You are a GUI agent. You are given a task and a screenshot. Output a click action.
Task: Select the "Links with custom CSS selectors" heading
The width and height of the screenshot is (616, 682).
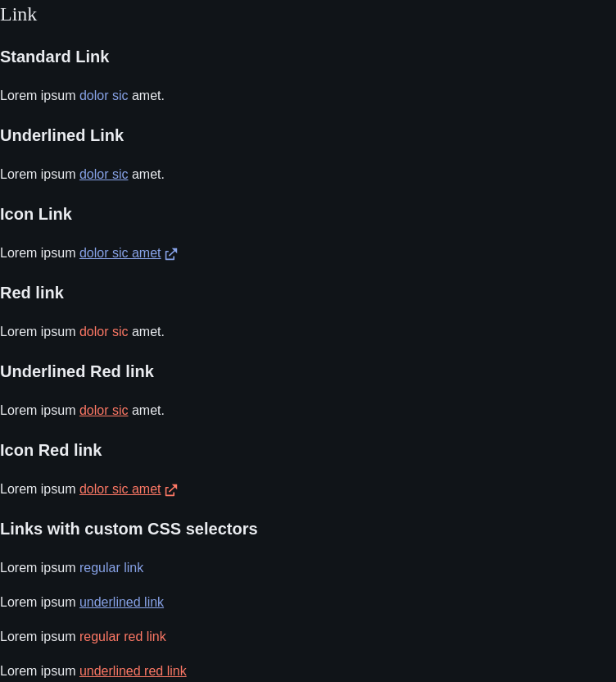pos(129,530)
